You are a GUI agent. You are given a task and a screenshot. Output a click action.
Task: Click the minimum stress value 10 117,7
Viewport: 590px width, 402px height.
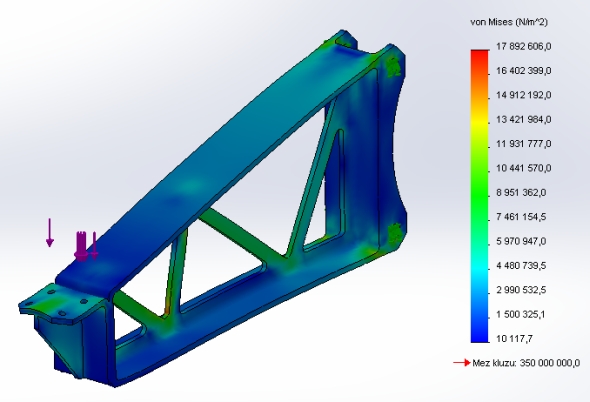[x=514, y=338]
